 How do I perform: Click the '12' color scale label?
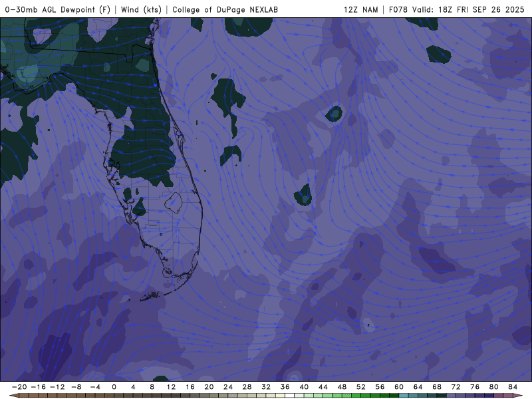tap(171, 387)
